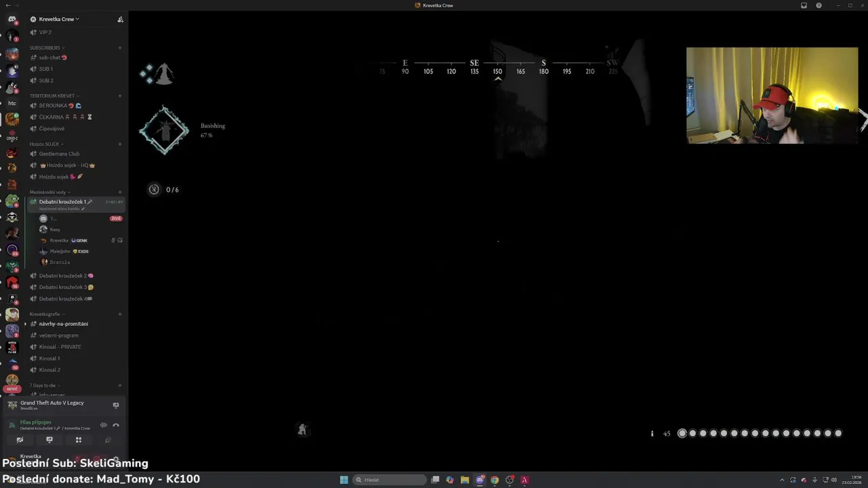Open the večerní-program text channel
This screenshot has width=868, height=488.
[76, 335]
